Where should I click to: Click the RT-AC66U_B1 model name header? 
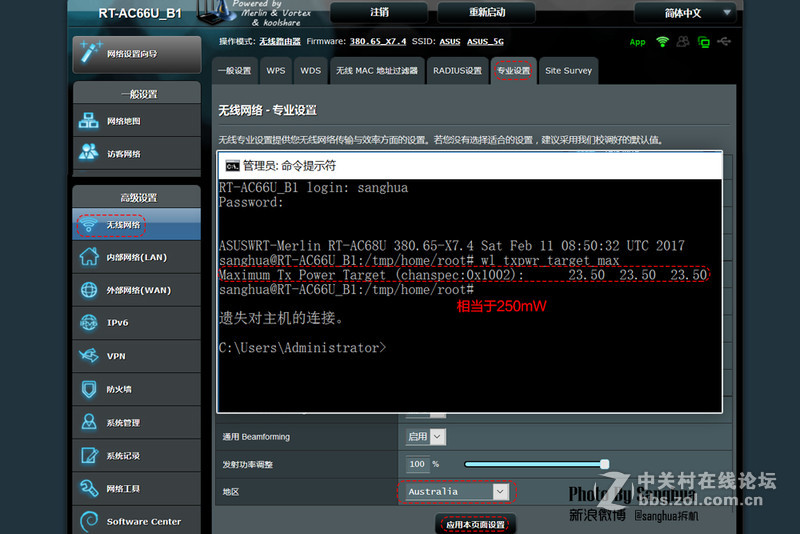(140, 13)
